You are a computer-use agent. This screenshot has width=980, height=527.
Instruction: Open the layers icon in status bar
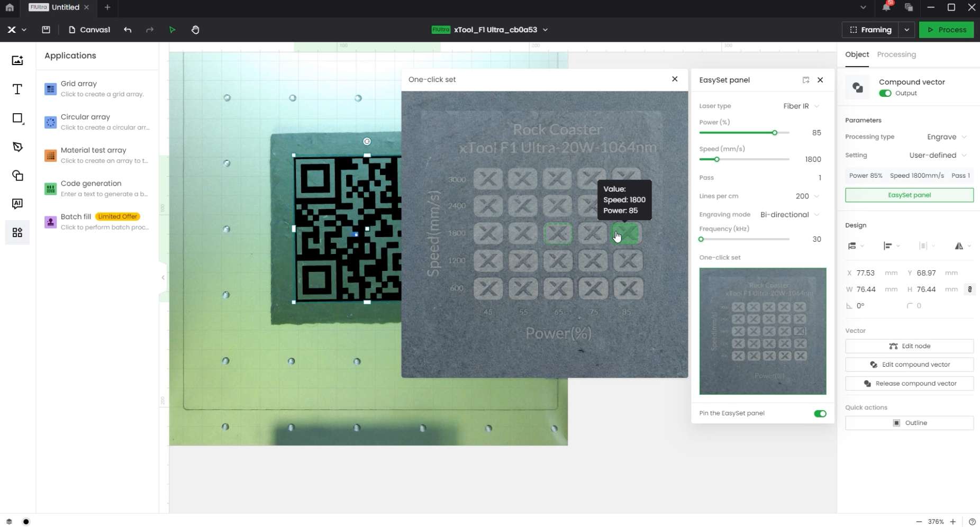9,521
